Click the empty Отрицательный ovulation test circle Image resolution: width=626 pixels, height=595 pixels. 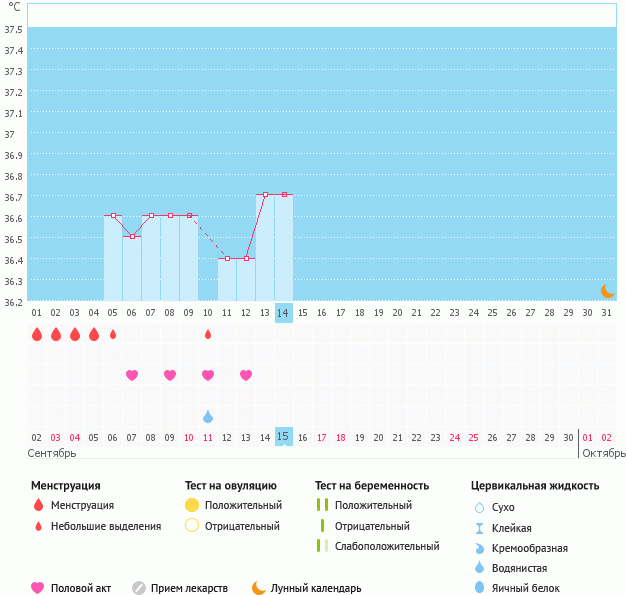click(192, 525)
